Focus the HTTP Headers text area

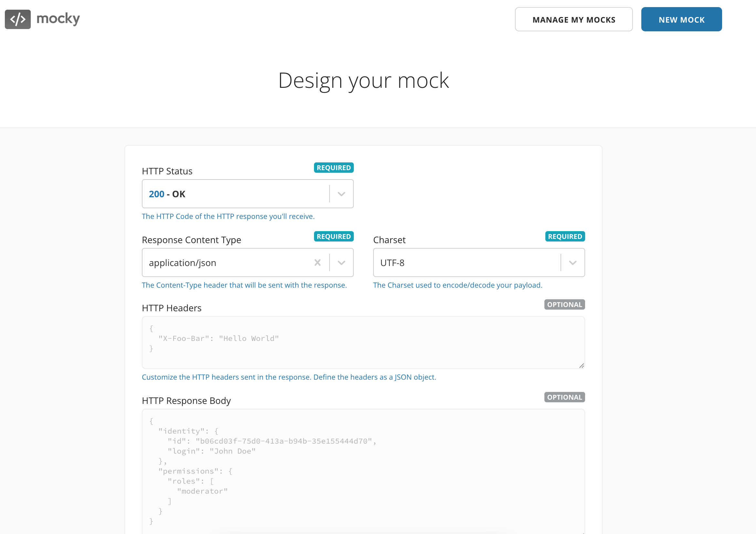coord(363,343)
